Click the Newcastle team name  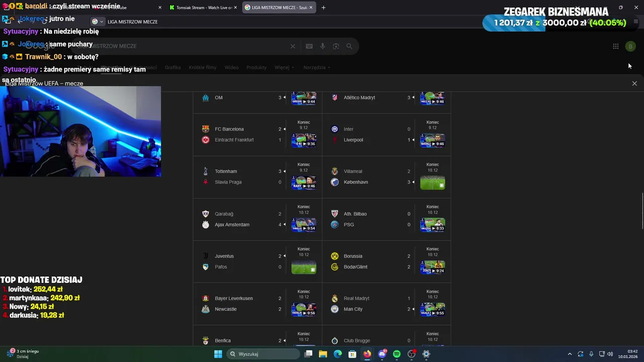(225, 309)
